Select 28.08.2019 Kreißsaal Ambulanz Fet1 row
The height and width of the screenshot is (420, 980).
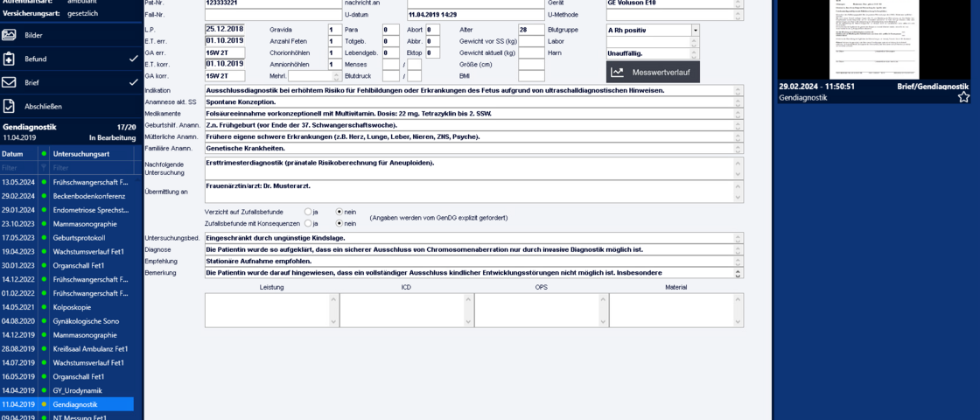[x=66, y=349]
